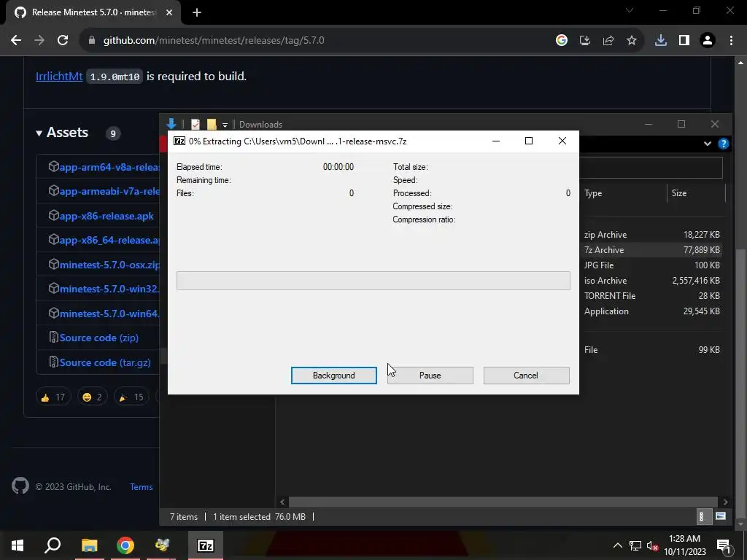Show hidden tray icons chevron
The image size is (747, 560).
(x=617, y=545)
